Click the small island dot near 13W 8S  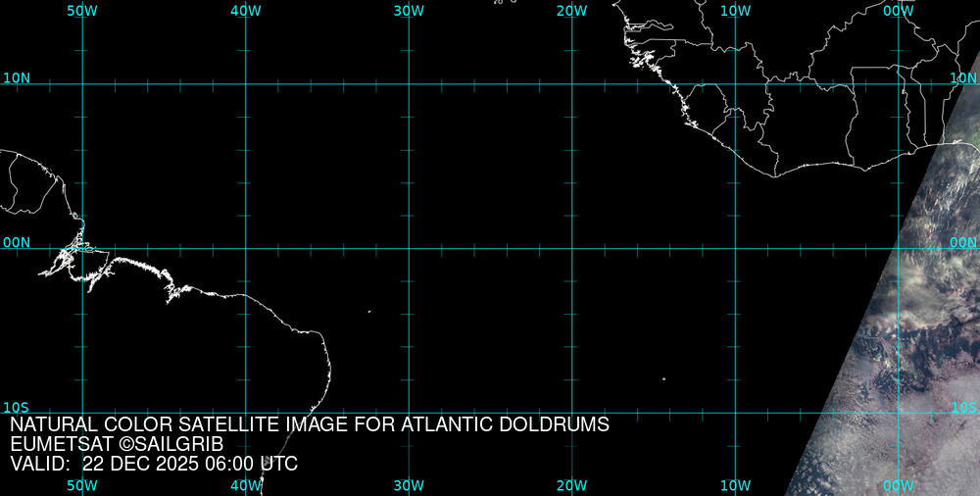point(663,378)
